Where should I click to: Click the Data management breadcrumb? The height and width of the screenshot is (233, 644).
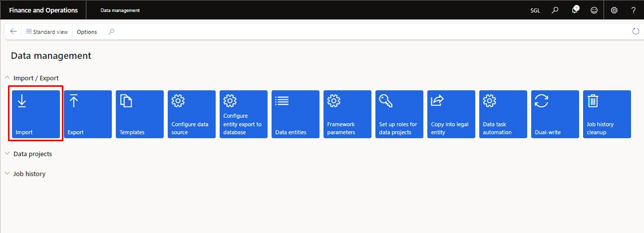coord(120,10)
